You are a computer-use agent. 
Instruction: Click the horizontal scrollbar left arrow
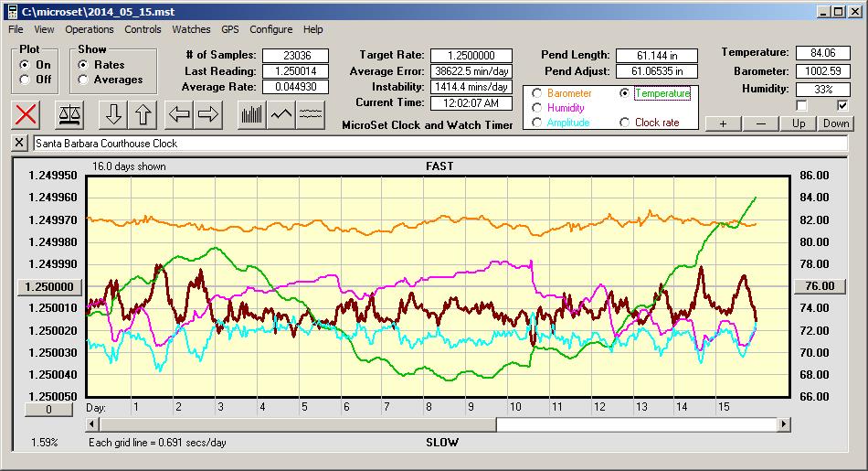(x=92, y=424)
